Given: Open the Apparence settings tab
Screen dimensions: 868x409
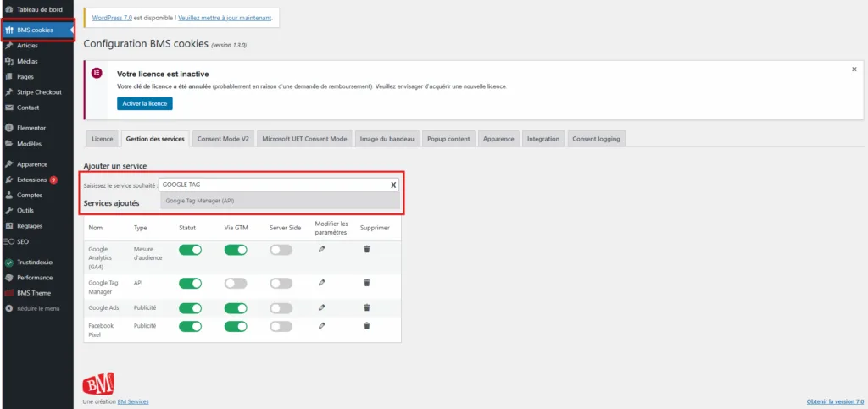Looking at the screenshot, I should pyautogui.click(x=498, y=139).
